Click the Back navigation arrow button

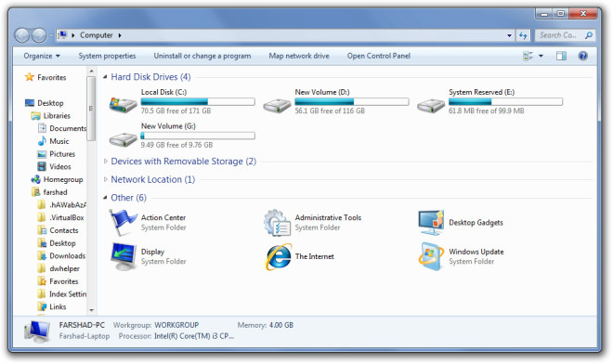22,35
